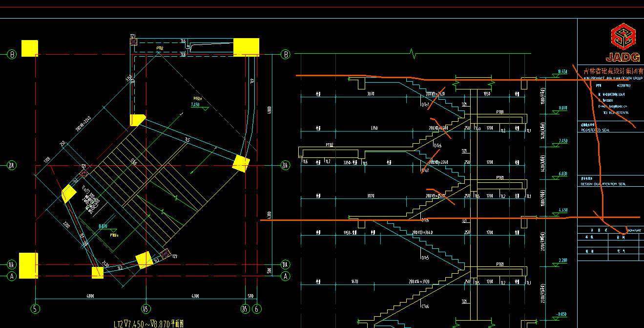Screen dimensions: 644x328
Task: Click grid bubble 5 below the plan
Action: [x=35, y=308]
